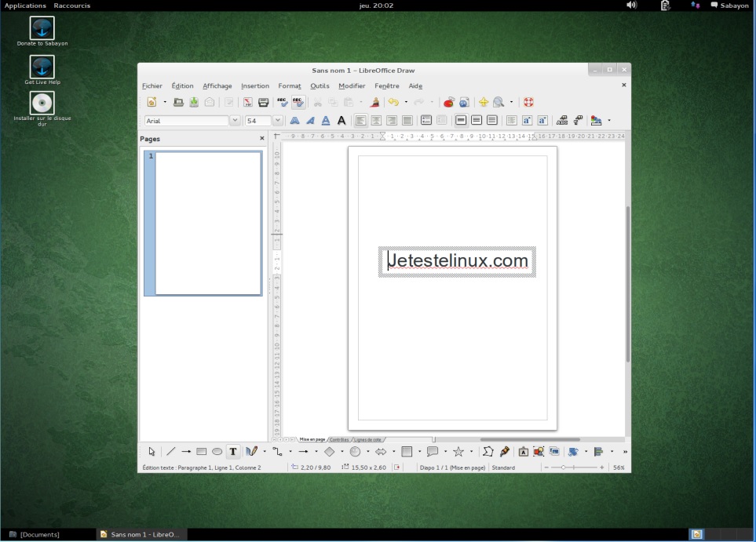Screen dimensions: 756x542
Task: Open the Édition menu
Action: click(182, 85)
